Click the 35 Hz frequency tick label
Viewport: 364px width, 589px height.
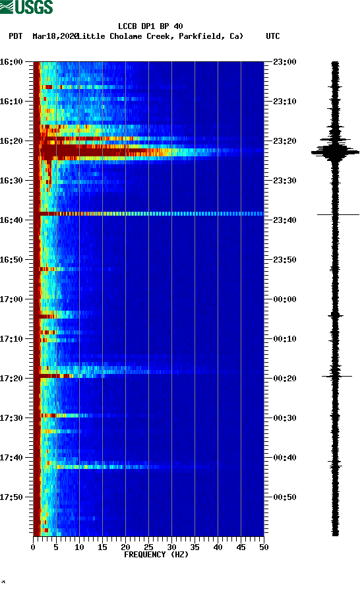click(195, 547)
